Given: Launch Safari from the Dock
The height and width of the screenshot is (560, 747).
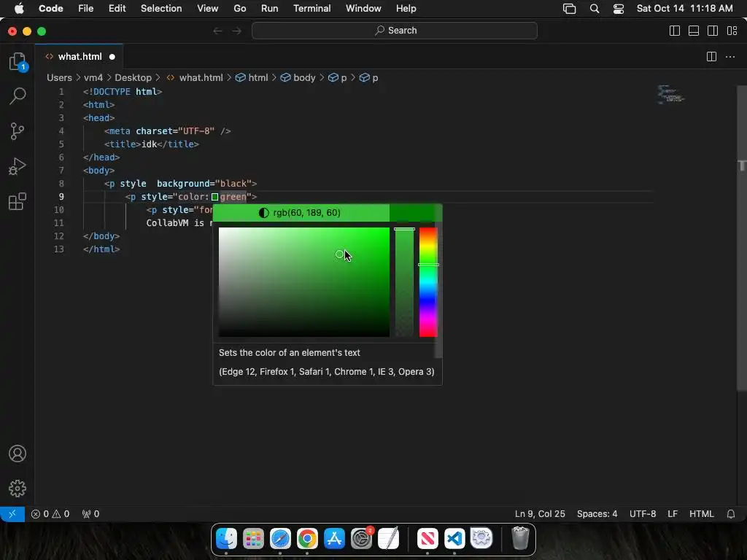Looking at the screenshot, I should pyautogui.click(x=280, y=539).
